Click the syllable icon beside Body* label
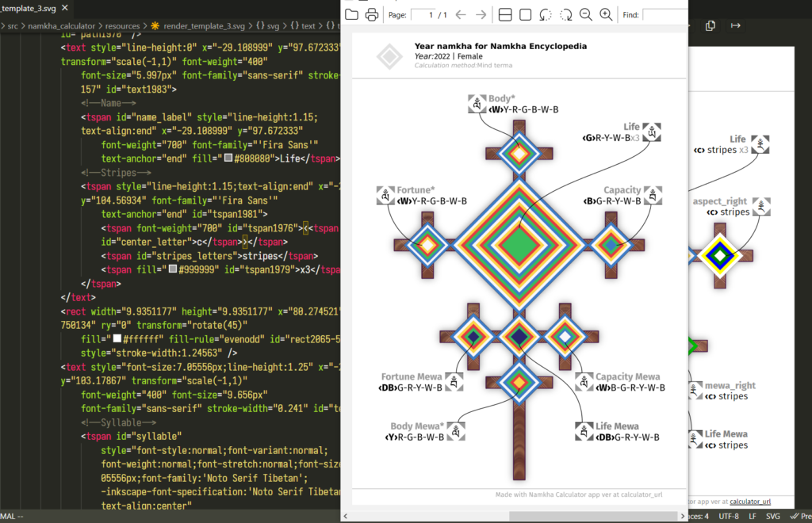 tap(477, 104)
